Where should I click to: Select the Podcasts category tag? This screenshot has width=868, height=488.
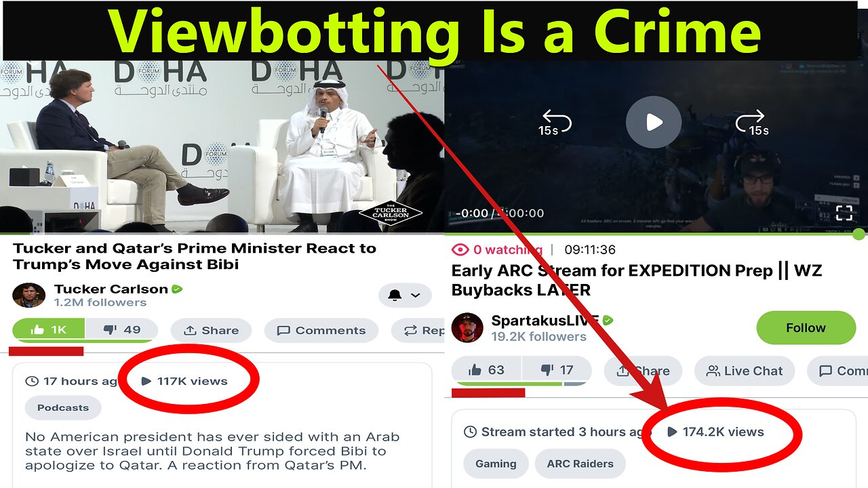click(x=63, y=408)
